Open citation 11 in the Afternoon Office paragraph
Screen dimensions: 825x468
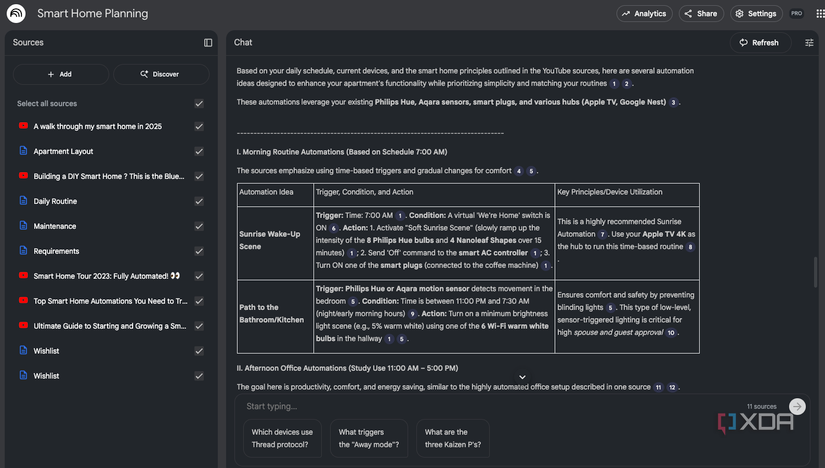(x=658, y=387)
